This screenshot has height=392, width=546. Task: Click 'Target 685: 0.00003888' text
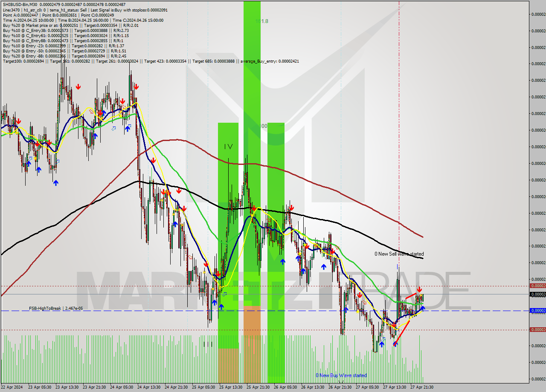[213, 61]
